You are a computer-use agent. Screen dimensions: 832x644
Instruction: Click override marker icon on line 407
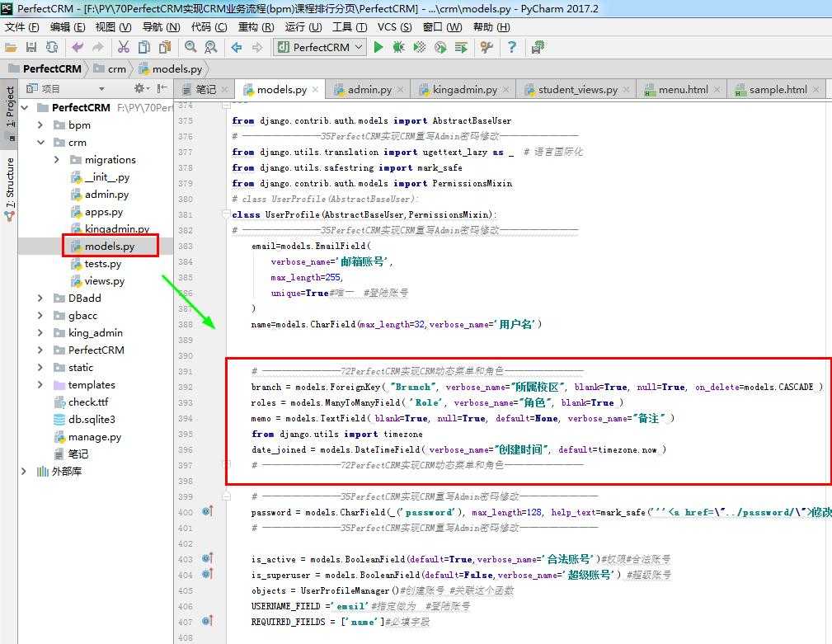(208, 621)
